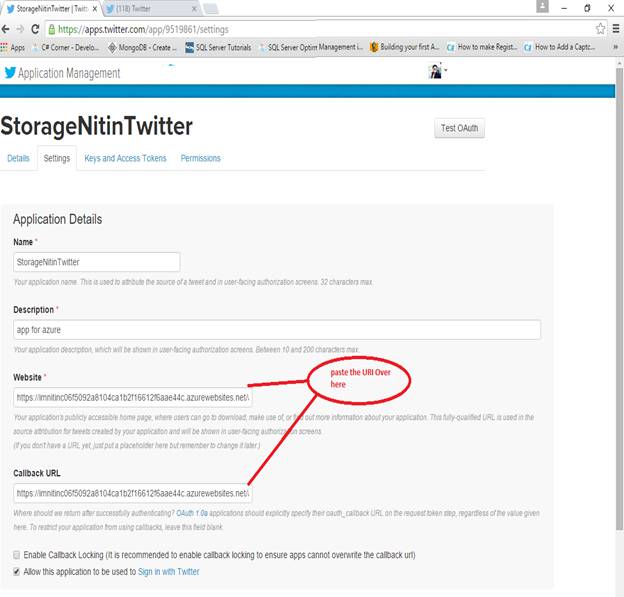Bookmark page with star icon
The image size is (624, 597).
point(600,29)
